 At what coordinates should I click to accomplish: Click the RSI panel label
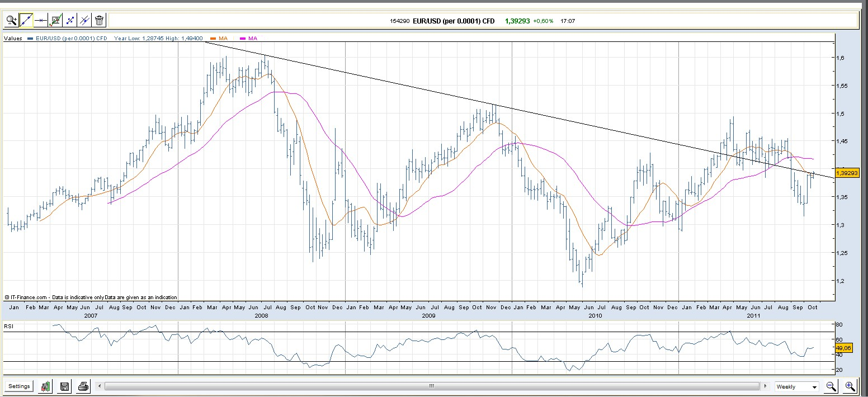[9, 325]
